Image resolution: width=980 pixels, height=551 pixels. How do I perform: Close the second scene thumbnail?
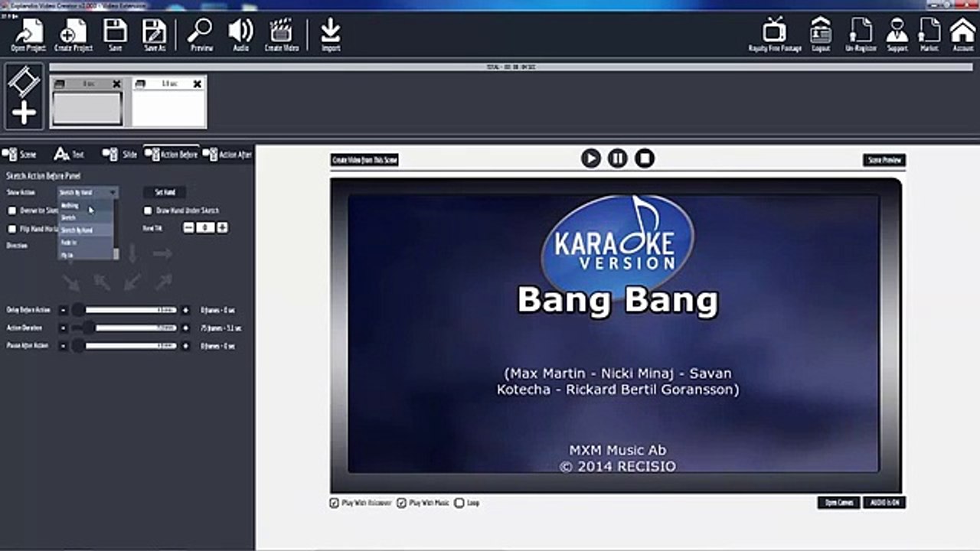(x=197, y=84)
